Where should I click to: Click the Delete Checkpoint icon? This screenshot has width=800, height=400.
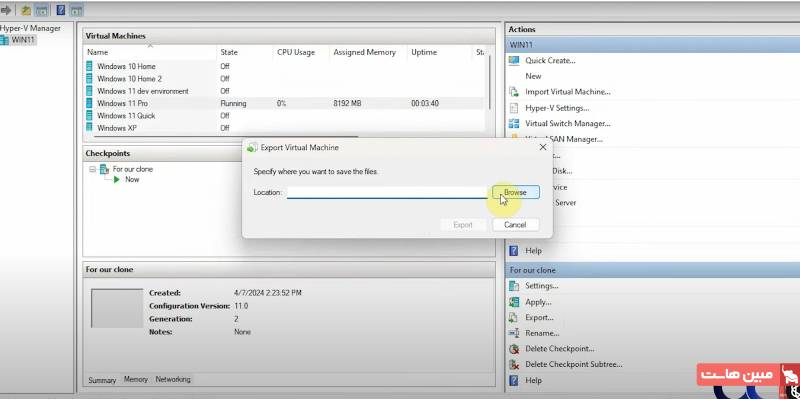click(x=514, y=349)
